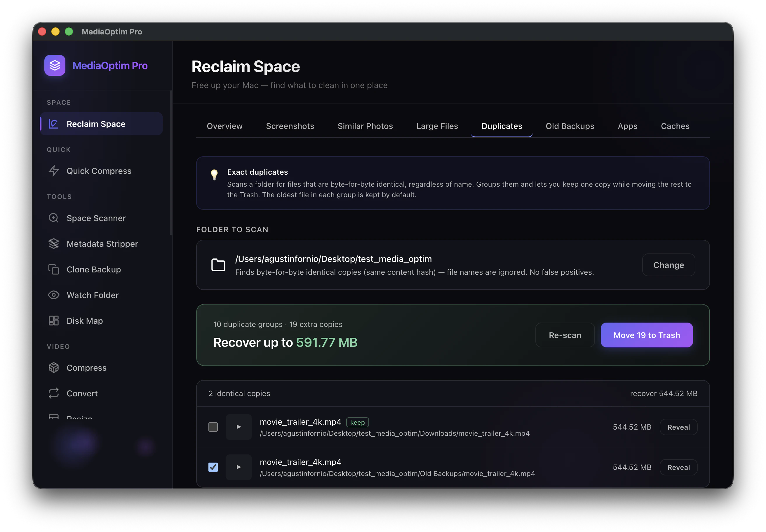The image size is (766, 532).
Task: Click the lightbulb icon in Exact duplicates
Action: tap(214, 174)
